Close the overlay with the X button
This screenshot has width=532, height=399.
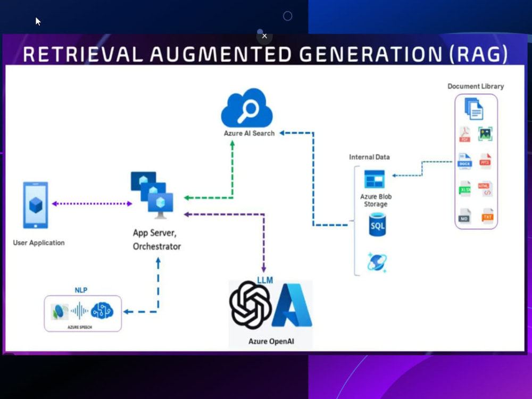click(264, 36)
